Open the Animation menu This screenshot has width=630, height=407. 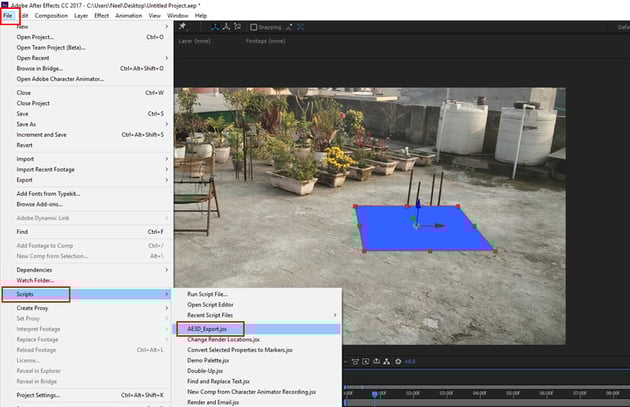[x=129, y=16]
